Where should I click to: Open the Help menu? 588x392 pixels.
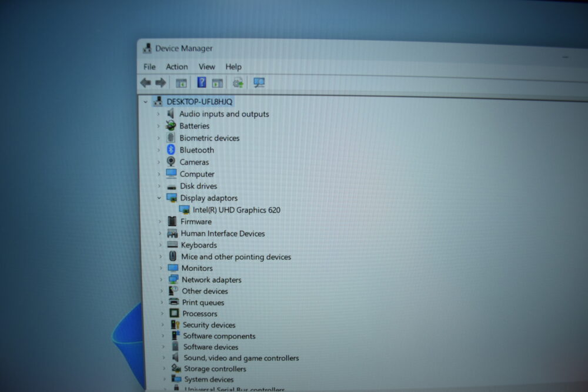tap(233, 67)
